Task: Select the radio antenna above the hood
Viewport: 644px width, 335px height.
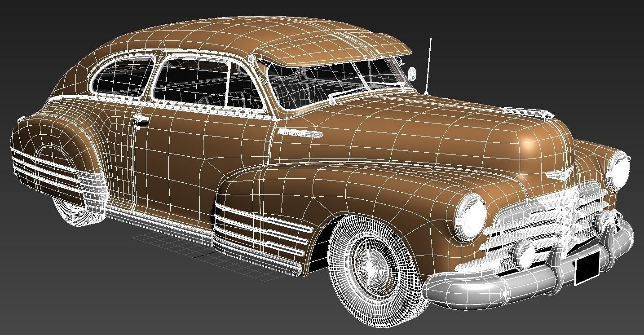Action: click(429, 66)
